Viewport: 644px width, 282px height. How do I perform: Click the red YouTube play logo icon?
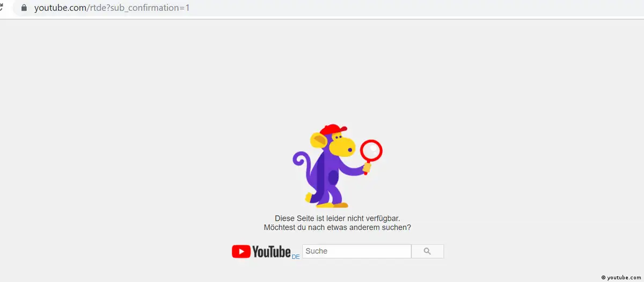pos(241,251)
